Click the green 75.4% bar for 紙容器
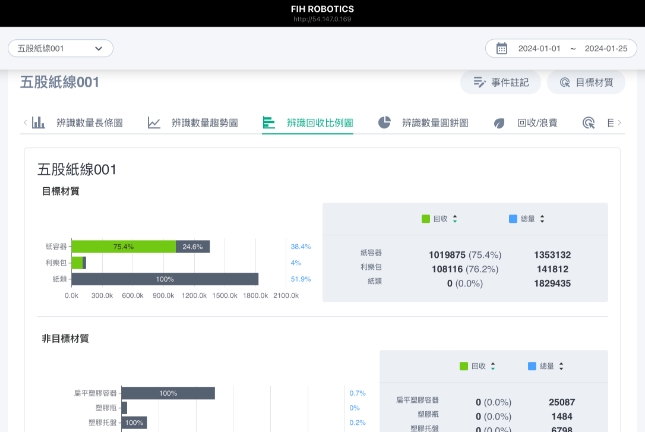 click(123, 246)
